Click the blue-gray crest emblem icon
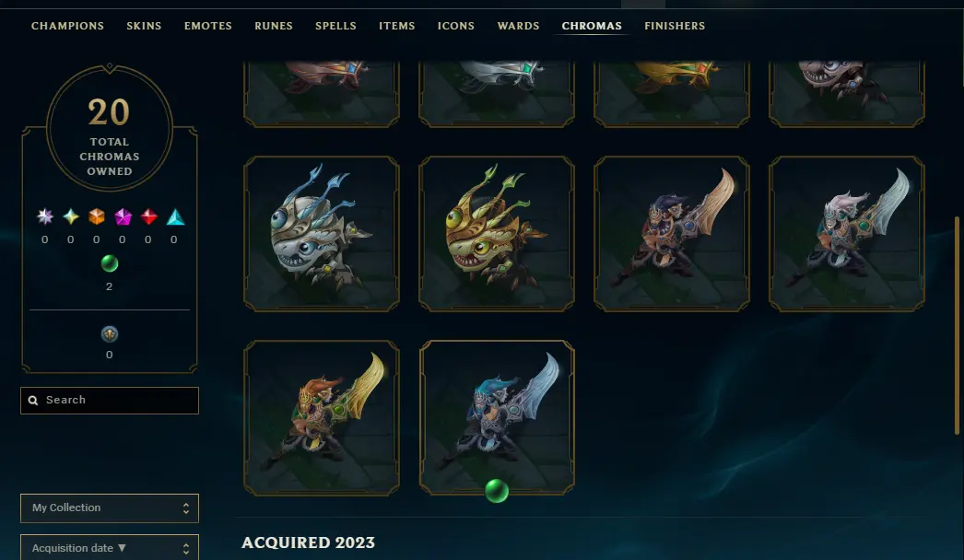This screenshot has width=964, height=560. (x=110, y=333)
